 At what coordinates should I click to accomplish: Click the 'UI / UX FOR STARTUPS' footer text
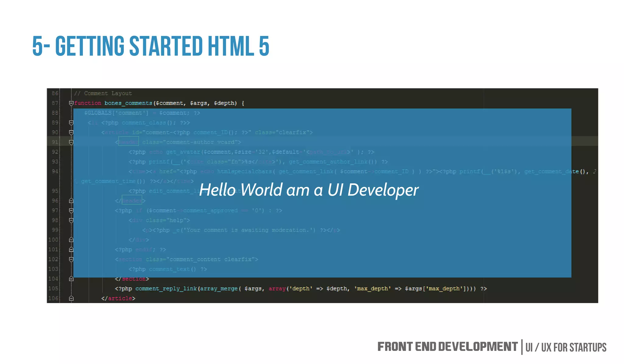coord(566,347)
